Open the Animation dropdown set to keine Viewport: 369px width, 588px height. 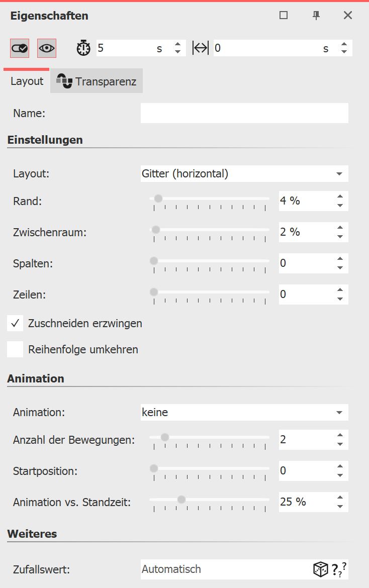click(x=244, y=412)
